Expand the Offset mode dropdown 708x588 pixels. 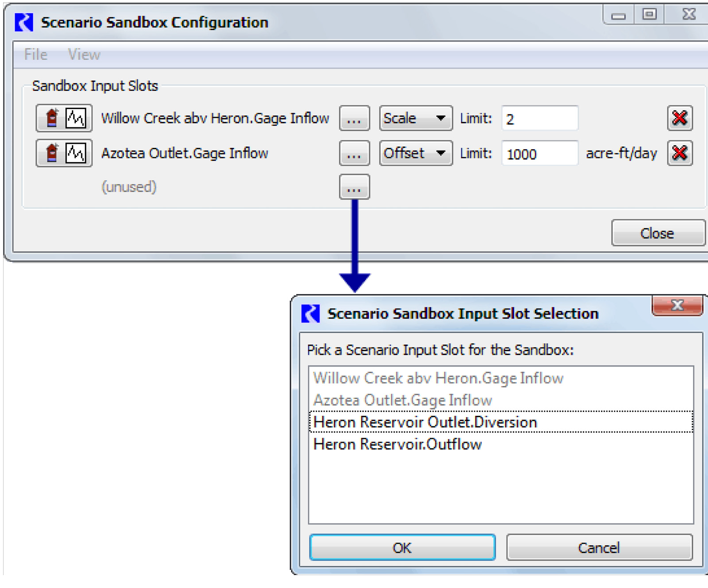415,153
